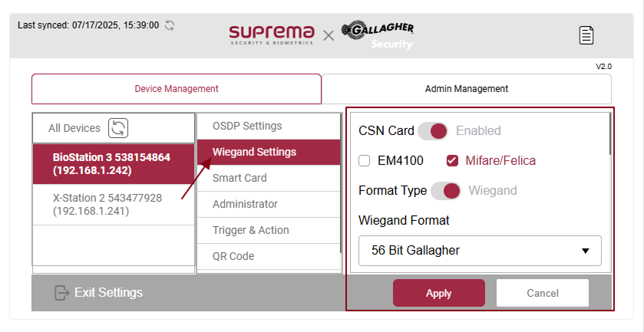Switch to Admin Management tab
644x332 pixels.
point(466,89)
